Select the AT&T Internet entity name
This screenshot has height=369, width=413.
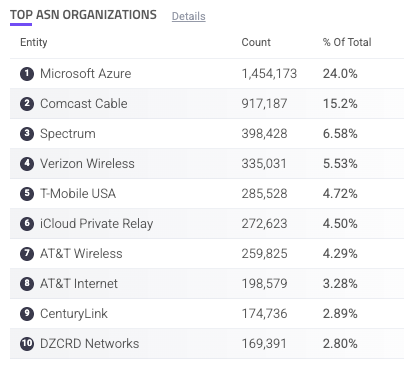79,284
